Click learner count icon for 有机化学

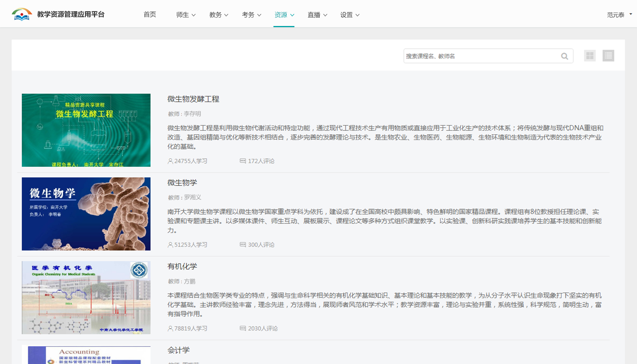click(170, 329)
